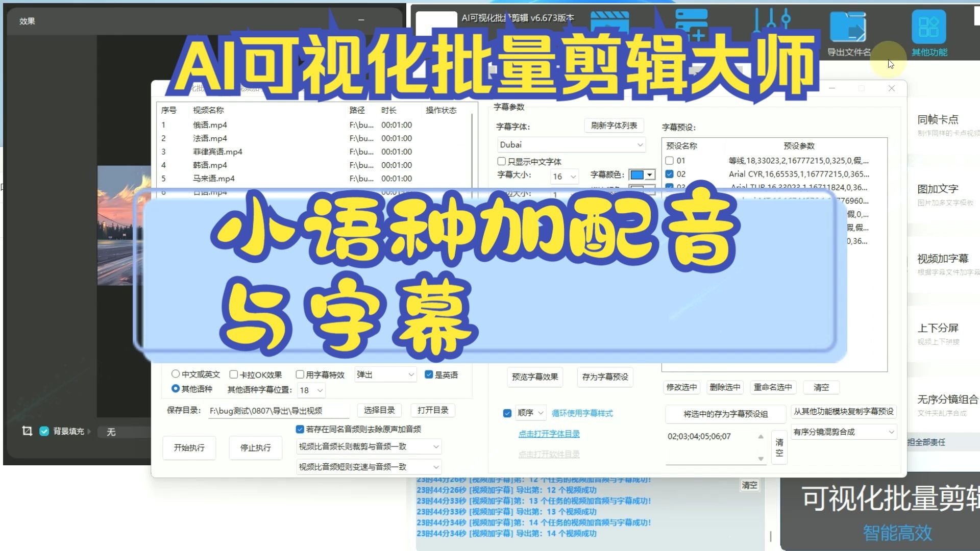Viewport: 980px width, 551px height.
Task: Enable 用字幕特效 checkbox
Action: tap(300, 374)
